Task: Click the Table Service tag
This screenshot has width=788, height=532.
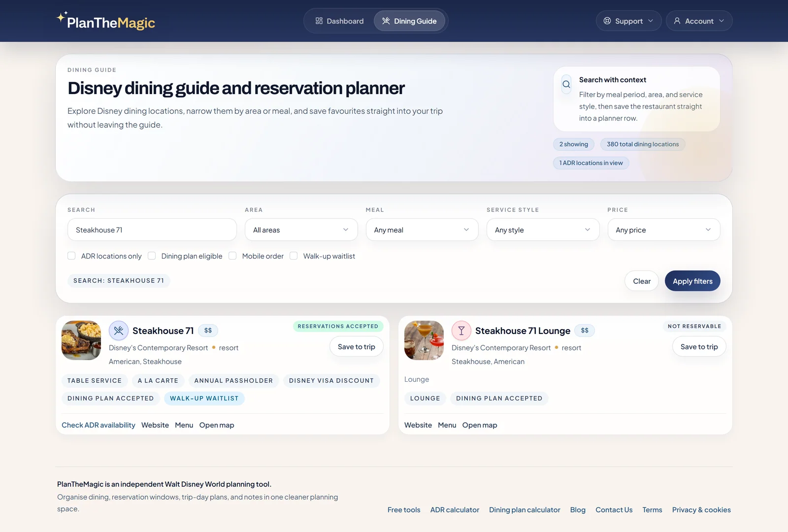Action: (x=95, y=380)
